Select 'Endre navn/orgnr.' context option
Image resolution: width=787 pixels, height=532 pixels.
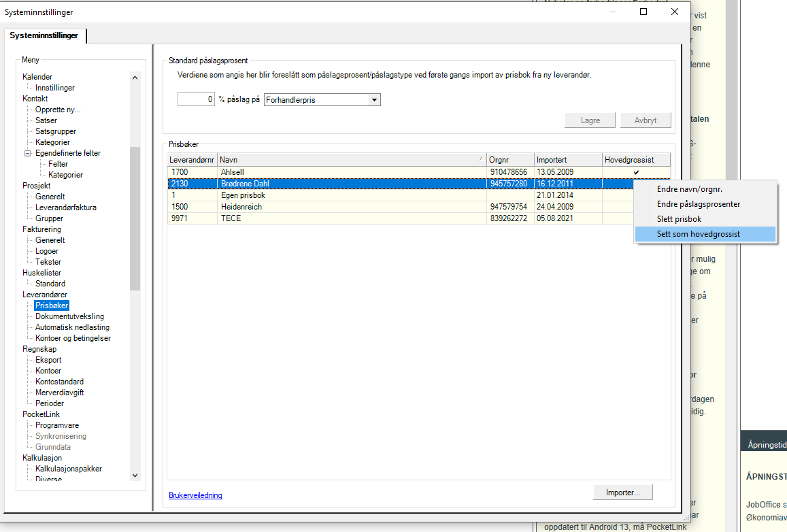click(x=688, y=189)
